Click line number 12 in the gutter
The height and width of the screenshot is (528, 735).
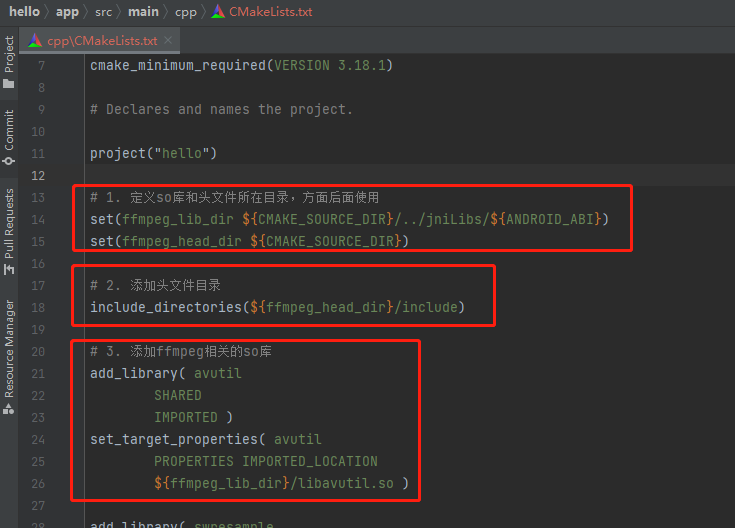[39, 176]
